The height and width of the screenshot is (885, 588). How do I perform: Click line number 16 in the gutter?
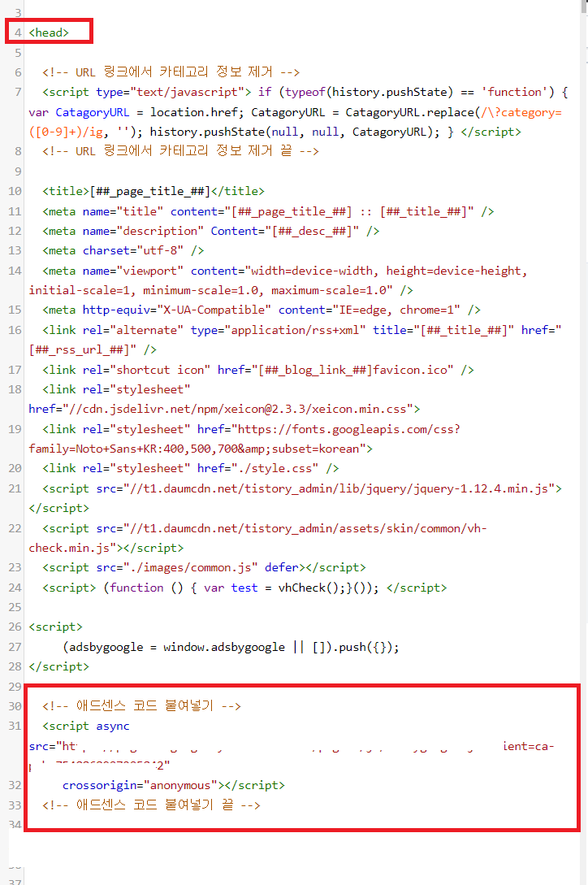15,330
